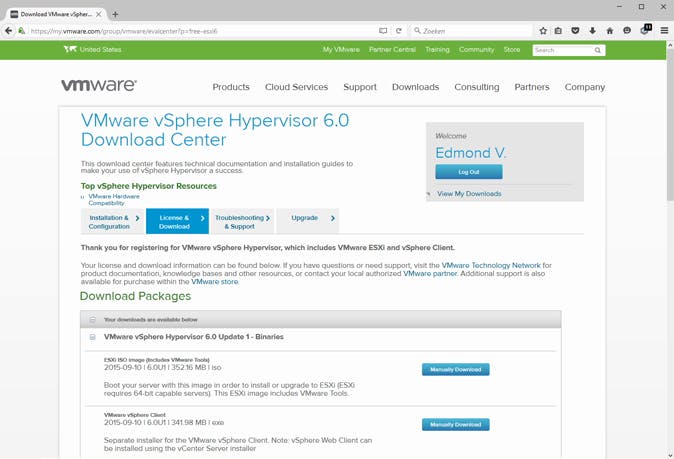
Task: Click the VMware logo
Action: click(99, 85)
